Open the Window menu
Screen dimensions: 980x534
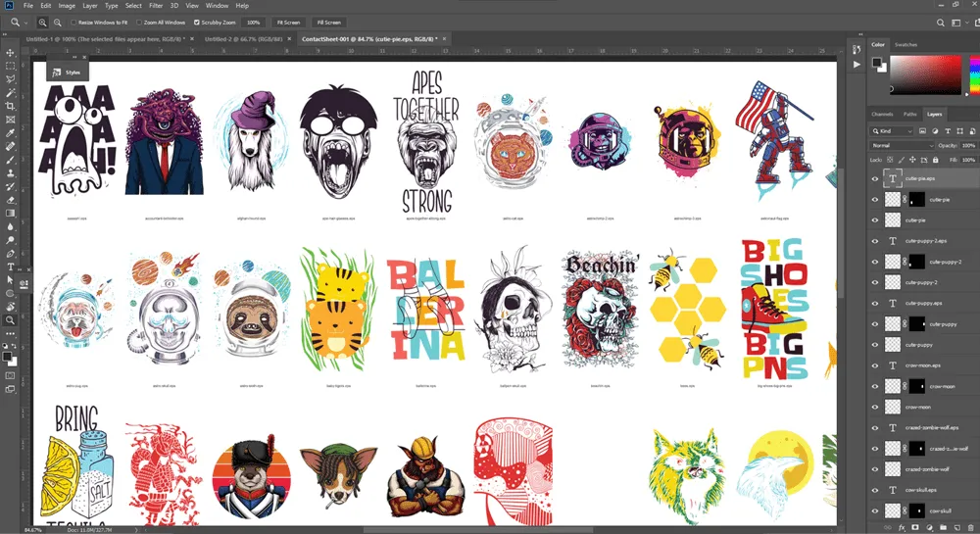(x=217, y=6)
